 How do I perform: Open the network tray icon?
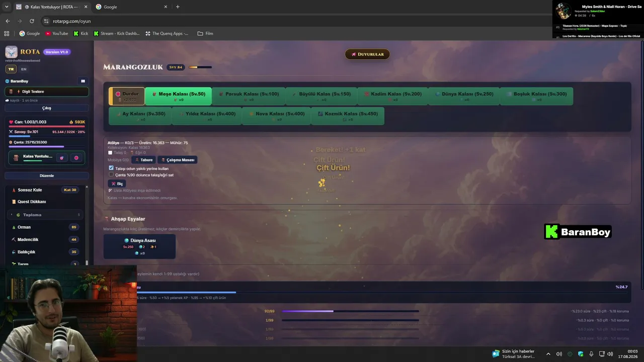point(602,354)
